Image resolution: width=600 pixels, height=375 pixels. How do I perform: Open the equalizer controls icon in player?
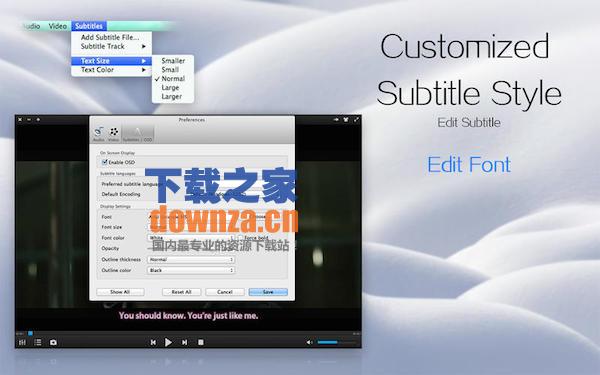[23, 342]
